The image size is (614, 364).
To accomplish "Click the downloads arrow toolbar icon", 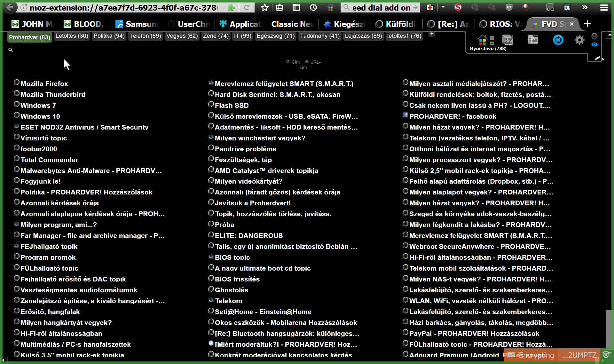I will 567,7.
